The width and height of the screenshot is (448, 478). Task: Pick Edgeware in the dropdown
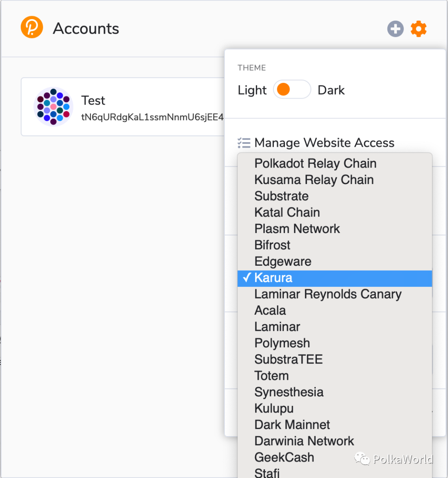[335, 261]
